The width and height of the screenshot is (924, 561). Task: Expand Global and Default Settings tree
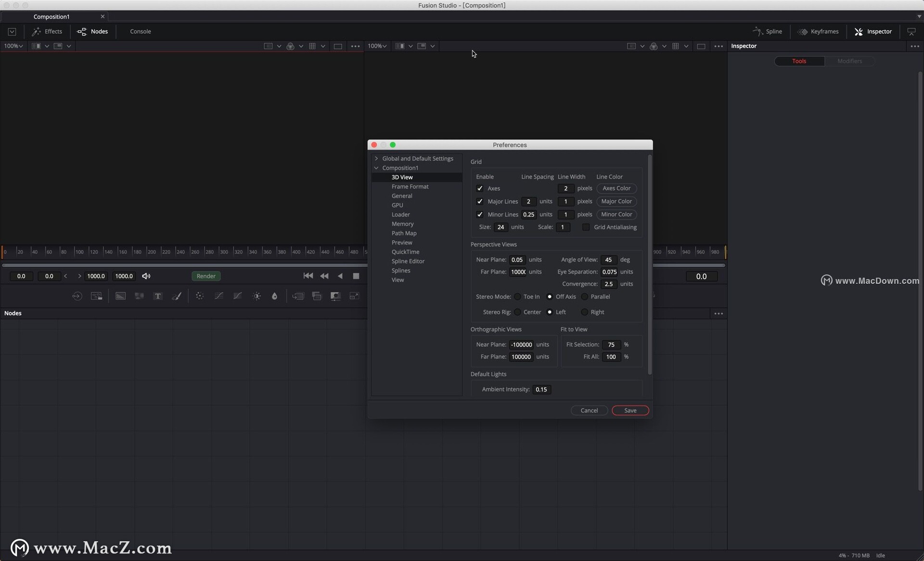click(376, 158)
